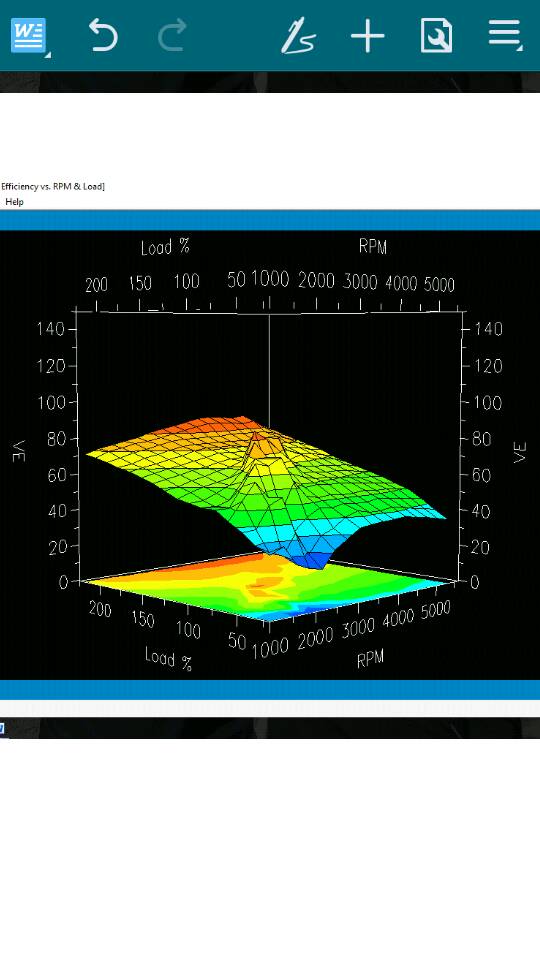Expand the small arrow beside Word icon
540x960 pixels.
(x=48, y=55)
